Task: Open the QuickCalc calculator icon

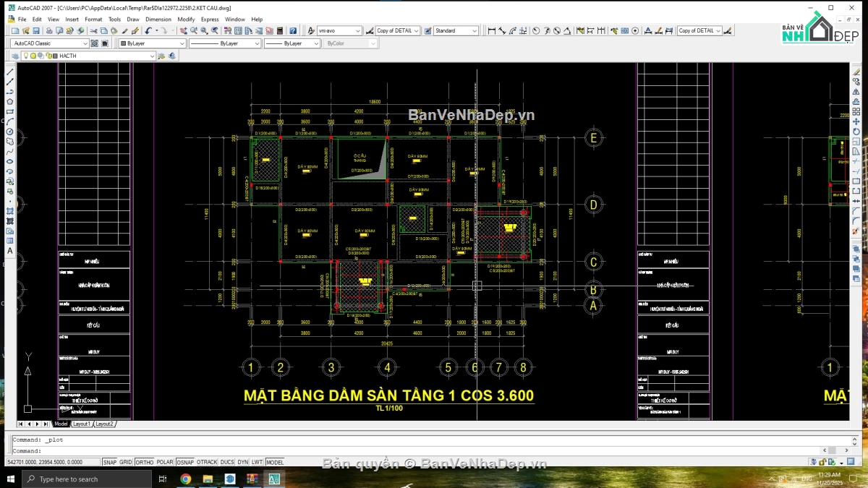Action: click(x=280, y=30)
